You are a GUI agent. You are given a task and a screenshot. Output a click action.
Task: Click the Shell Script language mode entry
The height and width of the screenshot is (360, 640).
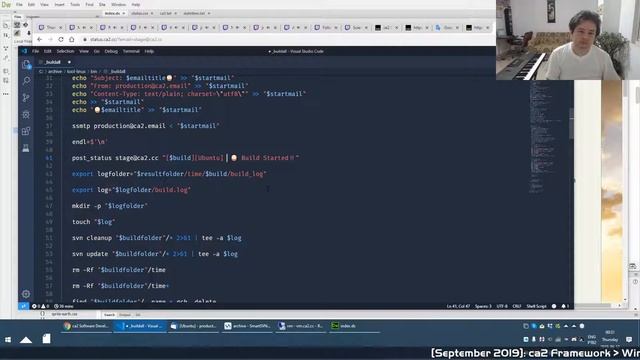tap(536, 306)
